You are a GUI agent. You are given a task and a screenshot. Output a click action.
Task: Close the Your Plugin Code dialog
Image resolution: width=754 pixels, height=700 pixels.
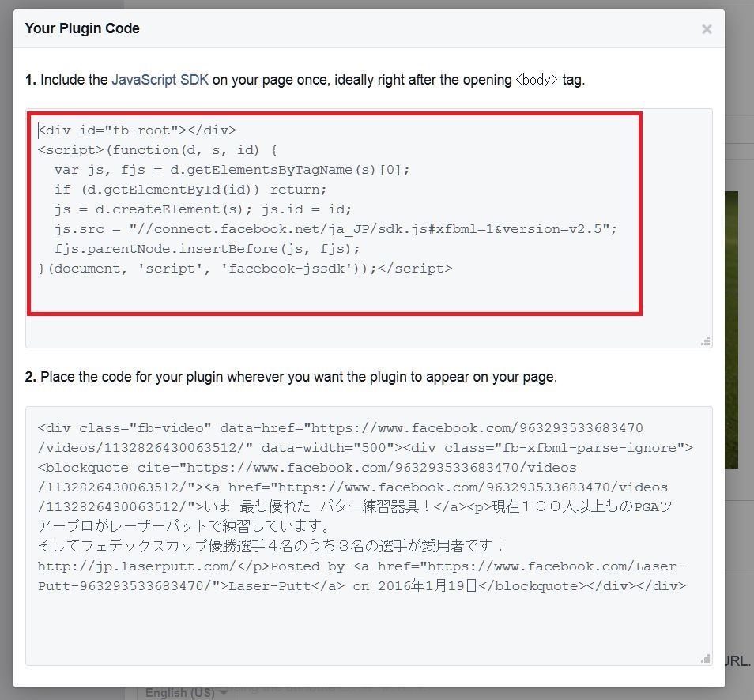pyautogui.click(x=707, y=29)
